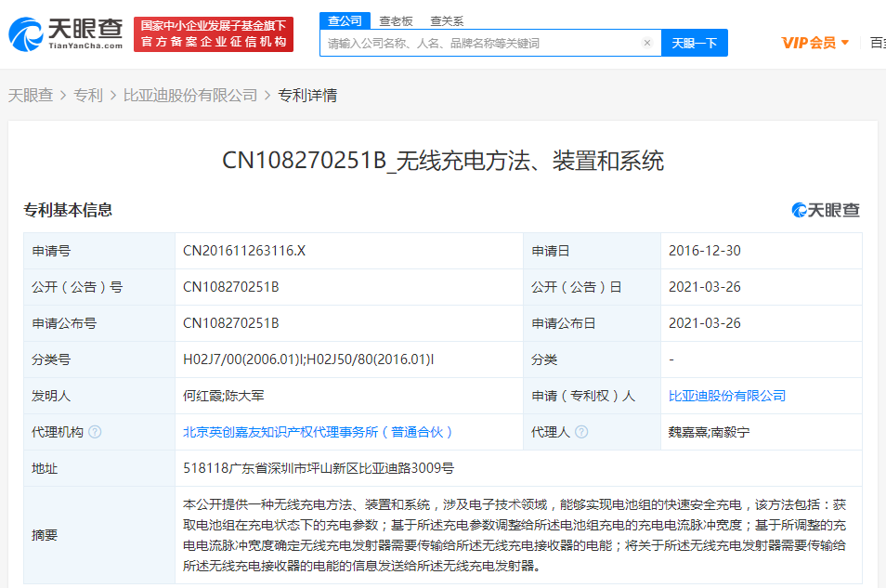The image size is (886, 588).
Task: Open the TianYanCha logo homepage
Action: point(66,34)
